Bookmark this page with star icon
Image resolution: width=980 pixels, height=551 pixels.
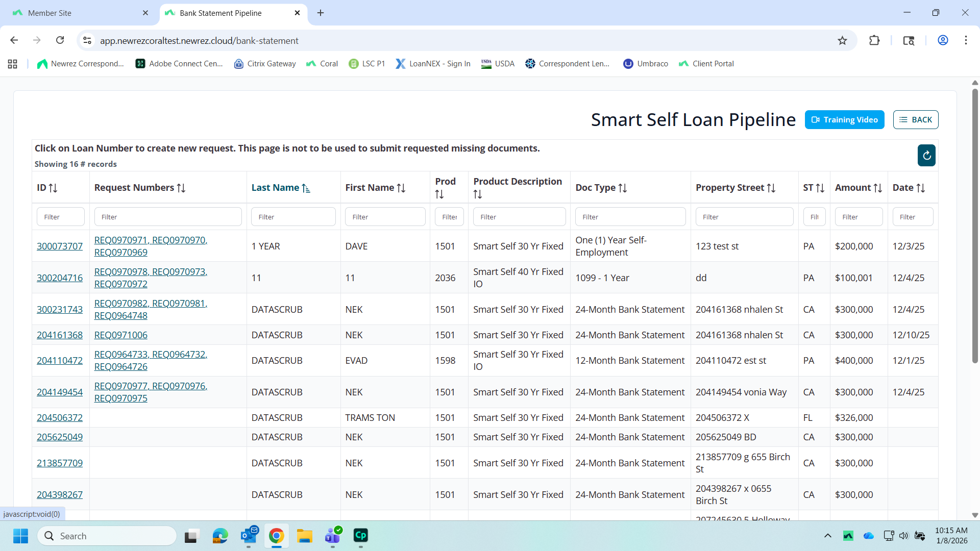pyautogui.click(x=842, y=40)
